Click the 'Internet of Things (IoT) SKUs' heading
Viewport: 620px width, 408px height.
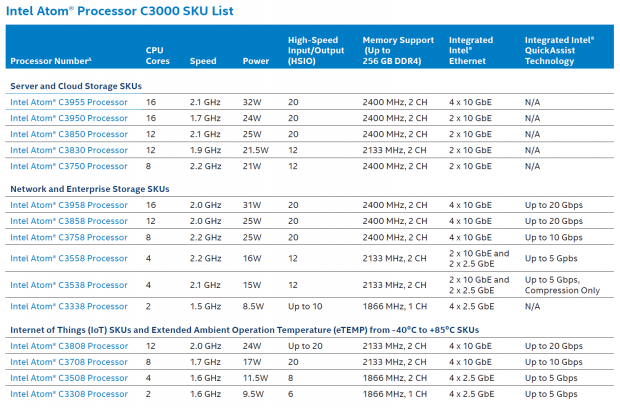pos(245,330)
